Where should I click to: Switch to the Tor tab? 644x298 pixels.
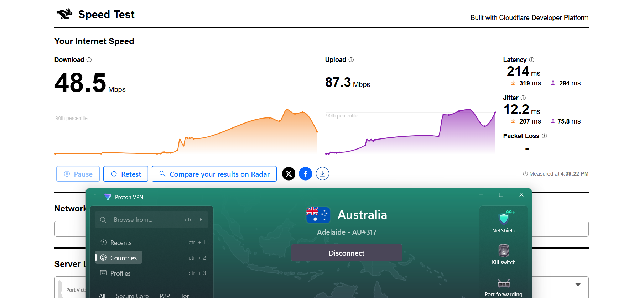tap(185, 295)
